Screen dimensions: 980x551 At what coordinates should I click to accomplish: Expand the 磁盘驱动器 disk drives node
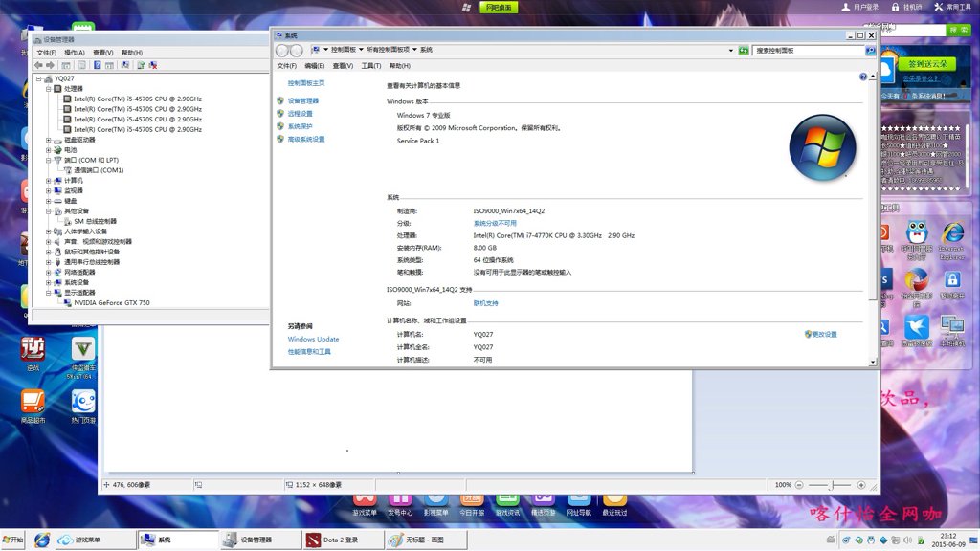49,140
